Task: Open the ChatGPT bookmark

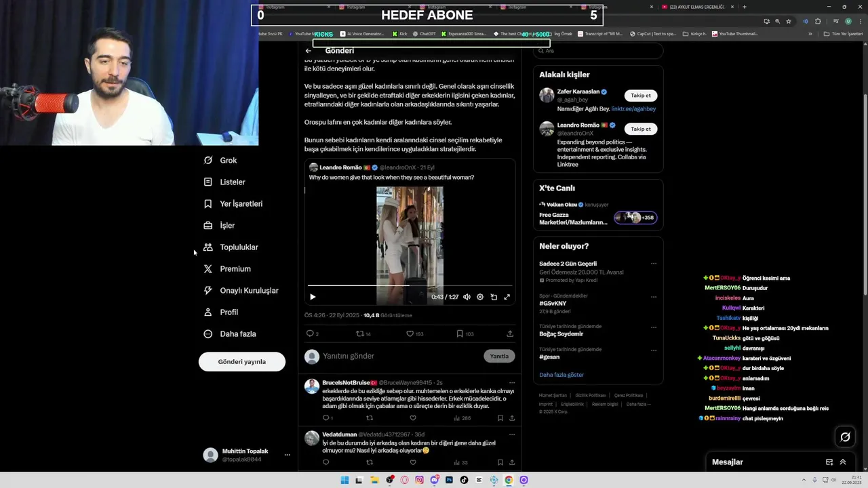Action: tap(425, 33)
